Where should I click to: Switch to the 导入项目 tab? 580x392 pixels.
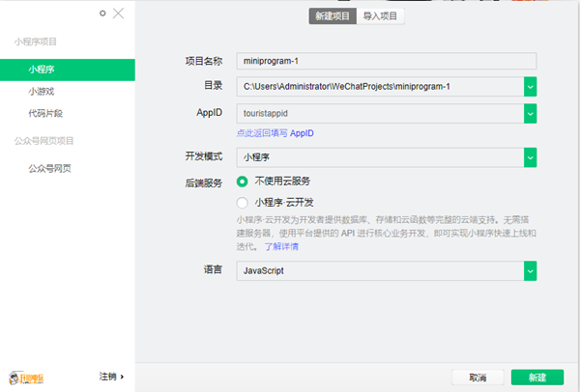380,15
